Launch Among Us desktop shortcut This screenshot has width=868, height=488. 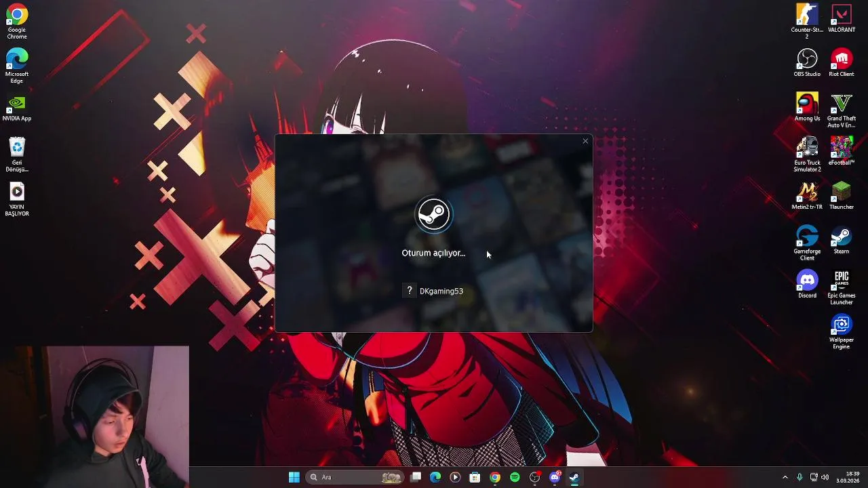coord(807,107)
